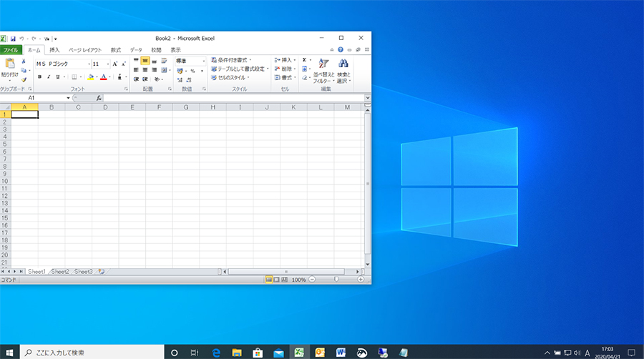Click the Save icon in quick access toolbar
The image size is (644, 359).
coord(12,38)
